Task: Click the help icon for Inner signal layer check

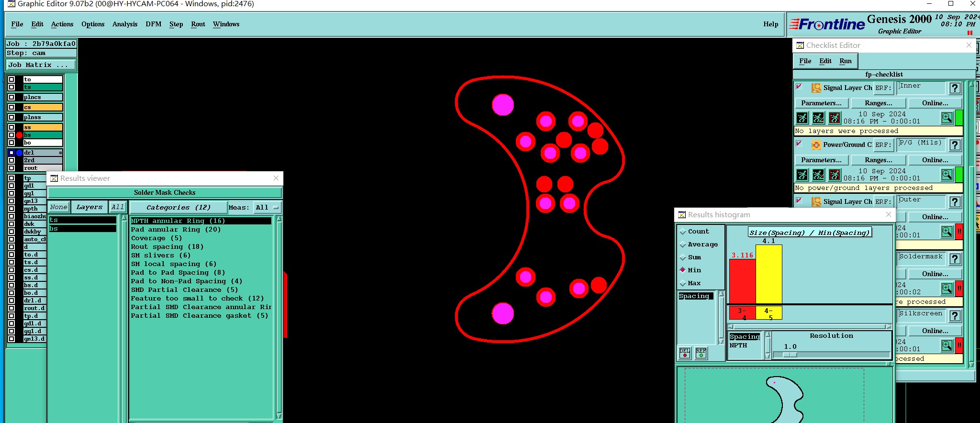Action: coord(955,88)
